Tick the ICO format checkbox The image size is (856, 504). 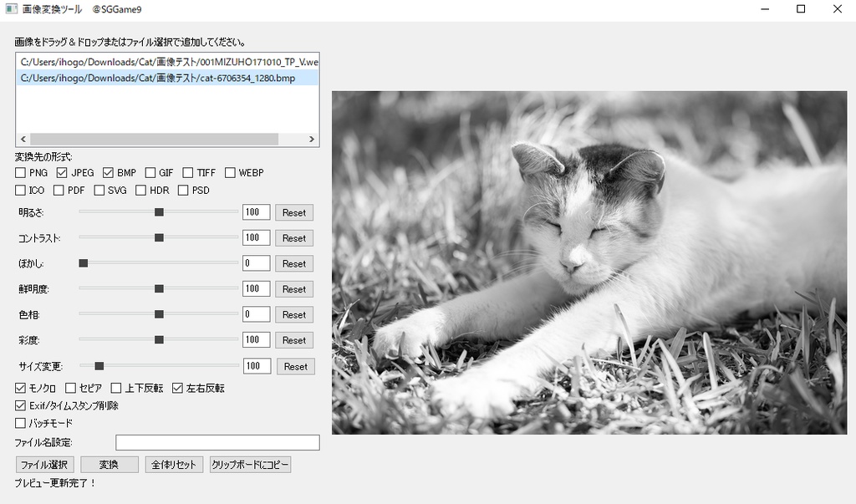click(x=20, y=191)
